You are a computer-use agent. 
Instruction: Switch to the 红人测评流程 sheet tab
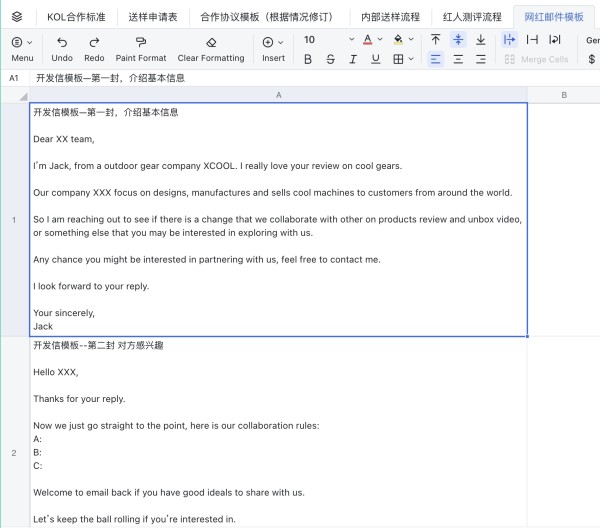(472, 17)
